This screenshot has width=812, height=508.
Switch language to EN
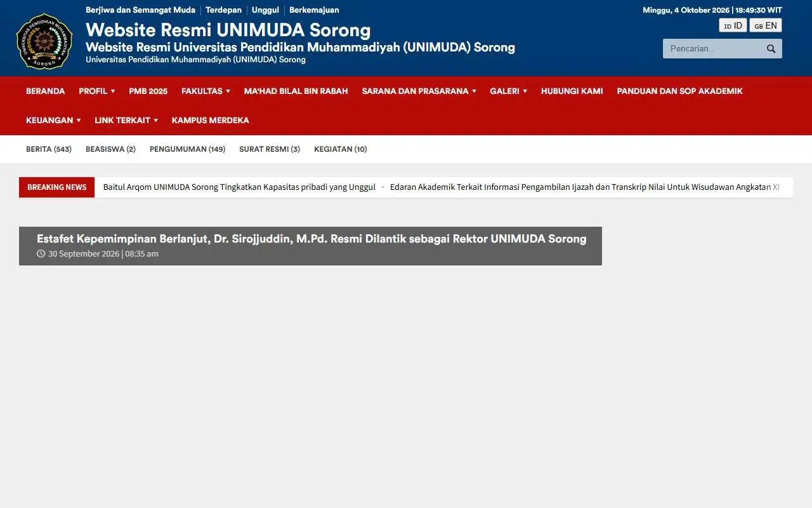tap(766, 25)
